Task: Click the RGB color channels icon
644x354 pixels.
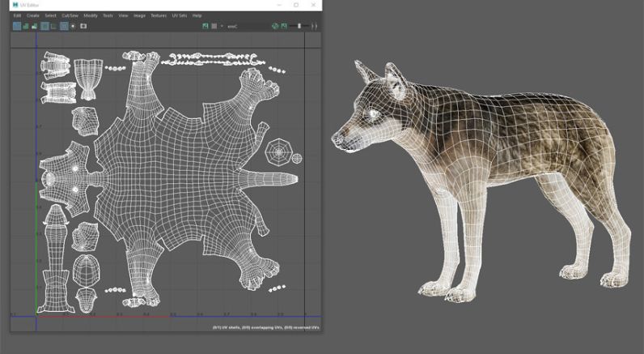Action: coord(275,26)
